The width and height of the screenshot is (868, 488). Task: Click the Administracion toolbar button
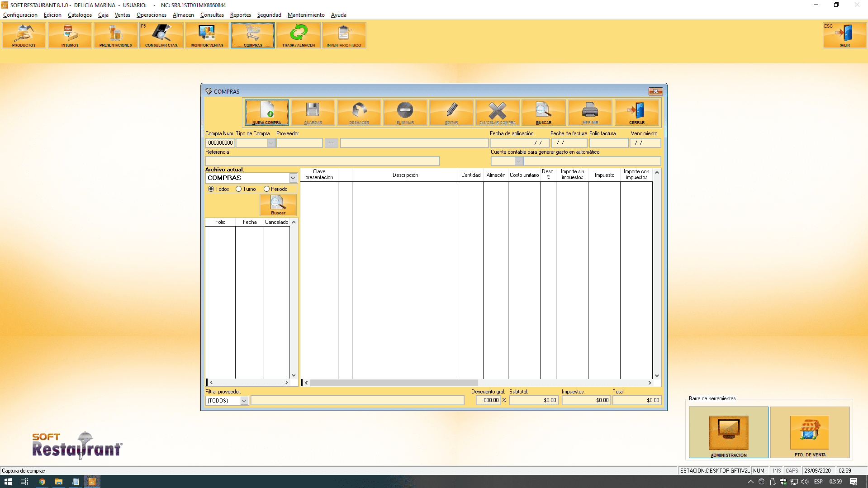tap(728, 432)
